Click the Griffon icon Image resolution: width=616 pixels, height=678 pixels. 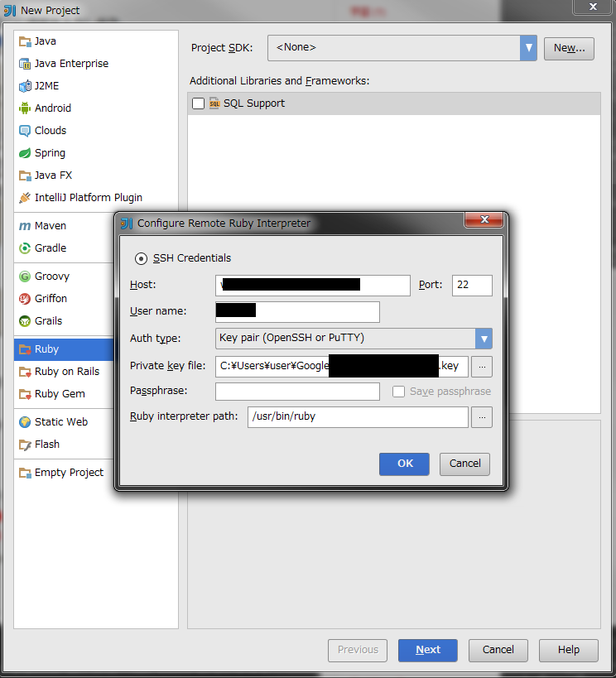[25, 299]
